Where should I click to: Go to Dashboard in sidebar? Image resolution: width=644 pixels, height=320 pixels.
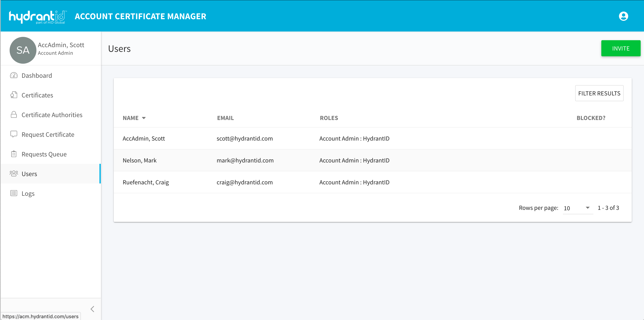pos(51,76)
